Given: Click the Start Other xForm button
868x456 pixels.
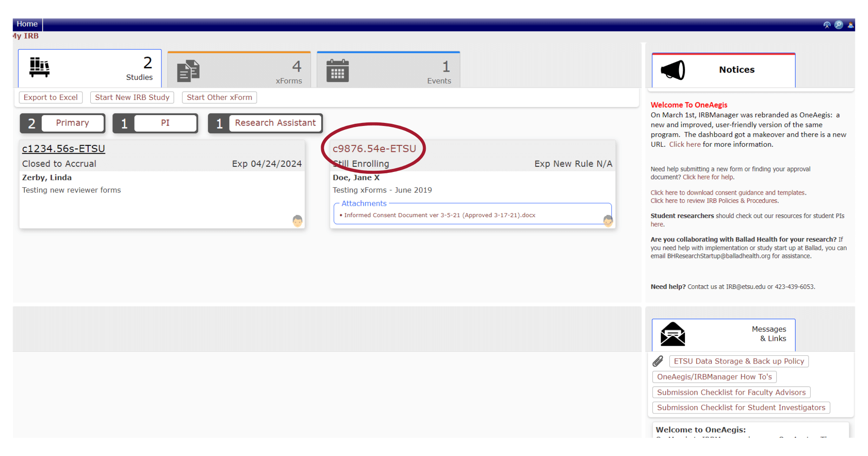Looking at the screenshot, I should pos(219,97).
